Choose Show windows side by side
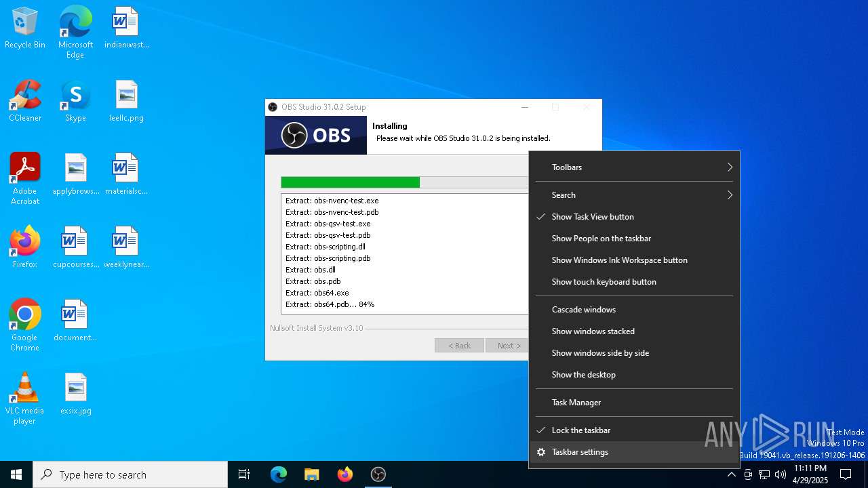Image resolution: width=868 pixels, height=488 pixels. tap(634, 353)
